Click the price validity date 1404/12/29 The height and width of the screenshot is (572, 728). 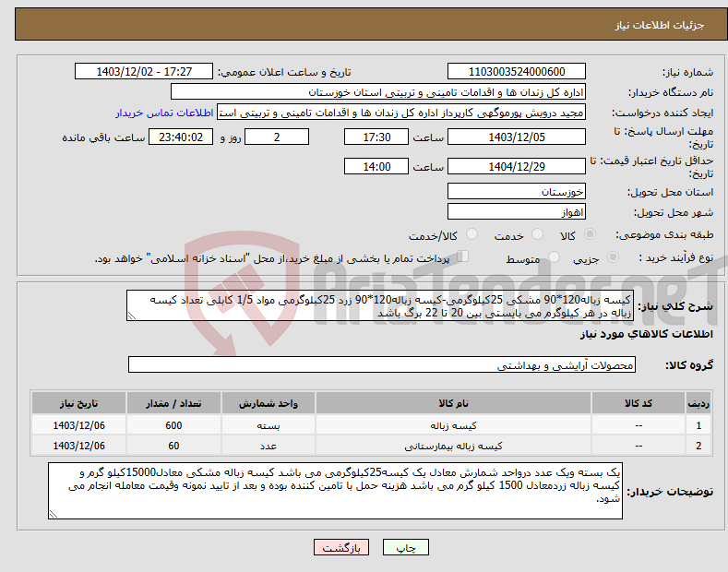click(517, 166)
